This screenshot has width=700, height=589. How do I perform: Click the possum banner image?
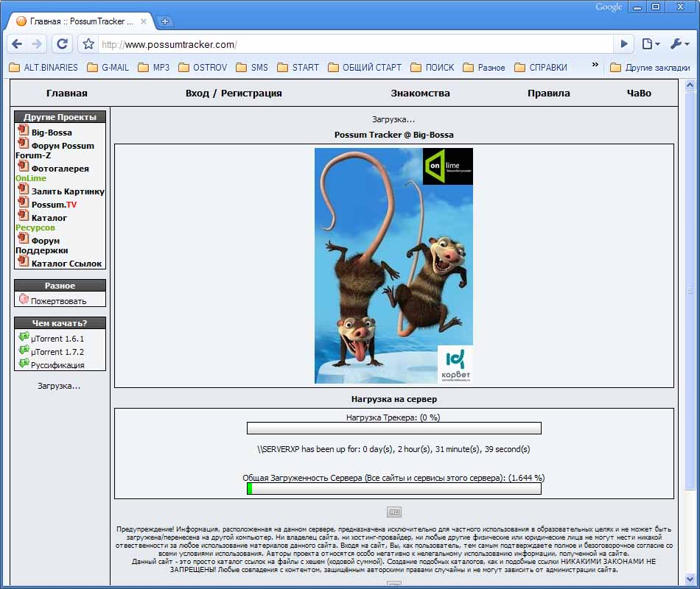[x=393, y=266]
